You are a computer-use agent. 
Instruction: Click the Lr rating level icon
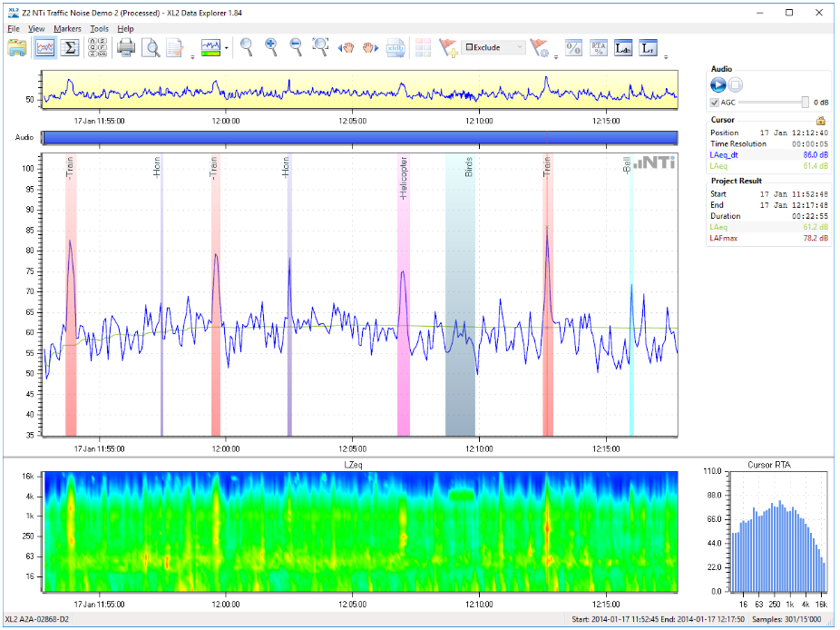tap(648, 48)
